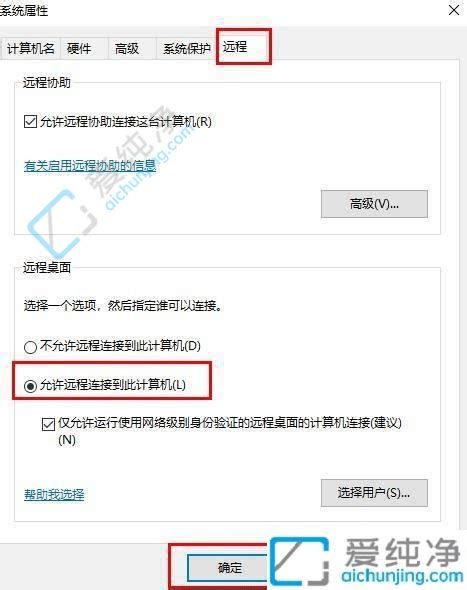Click the 选择用户(S)... button
Viewport: 467px width, 590px height.
[374, 493]
